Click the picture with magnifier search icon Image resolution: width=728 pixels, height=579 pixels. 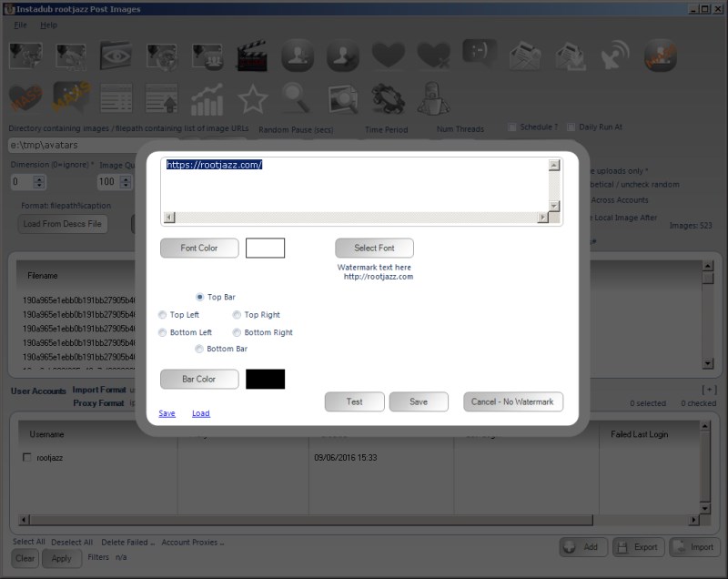(x=343, y=99)
